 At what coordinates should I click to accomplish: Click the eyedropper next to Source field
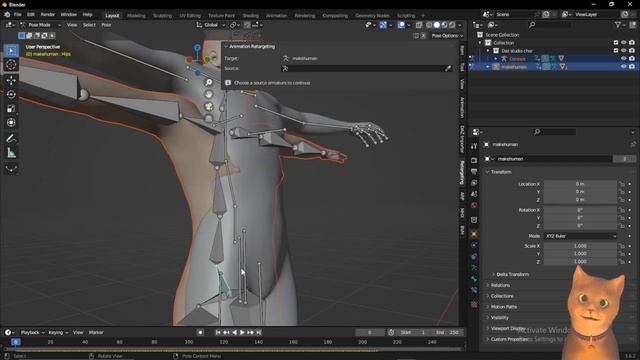pyautogui.click(x=448, y=69)
